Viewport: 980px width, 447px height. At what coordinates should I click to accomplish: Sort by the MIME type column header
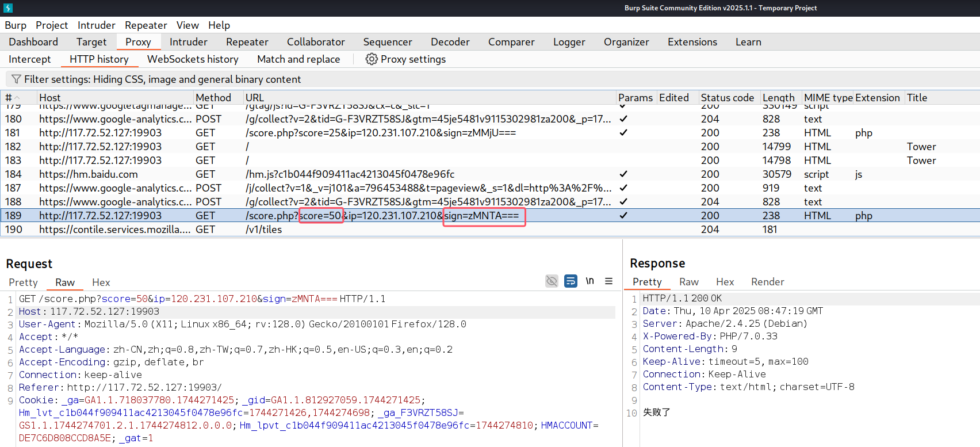tap(828, 98)
